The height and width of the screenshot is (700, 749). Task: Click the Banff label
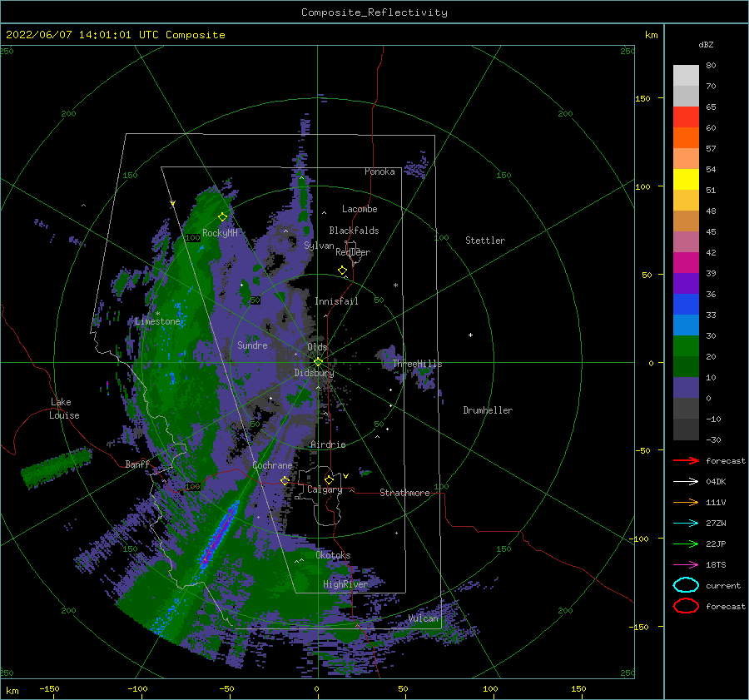tap(137, 464)
